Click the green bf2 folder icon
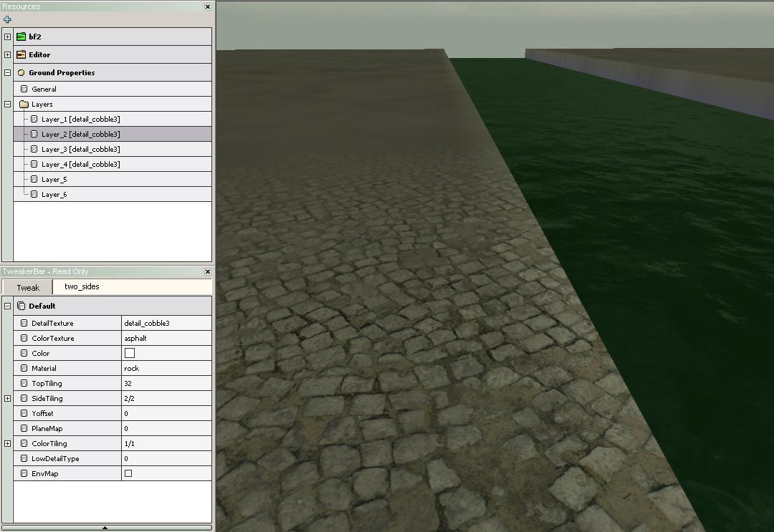Image resolution: width=774 pixels, height=532 pixels. coord(21,37)
